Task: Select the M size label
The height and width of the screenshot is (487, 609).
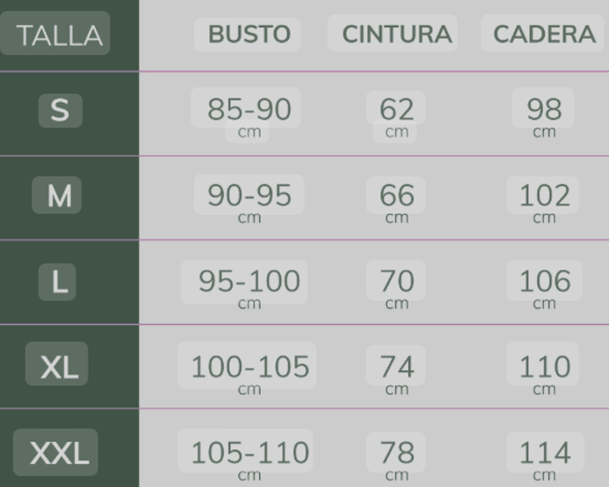Action: (60, 195)
